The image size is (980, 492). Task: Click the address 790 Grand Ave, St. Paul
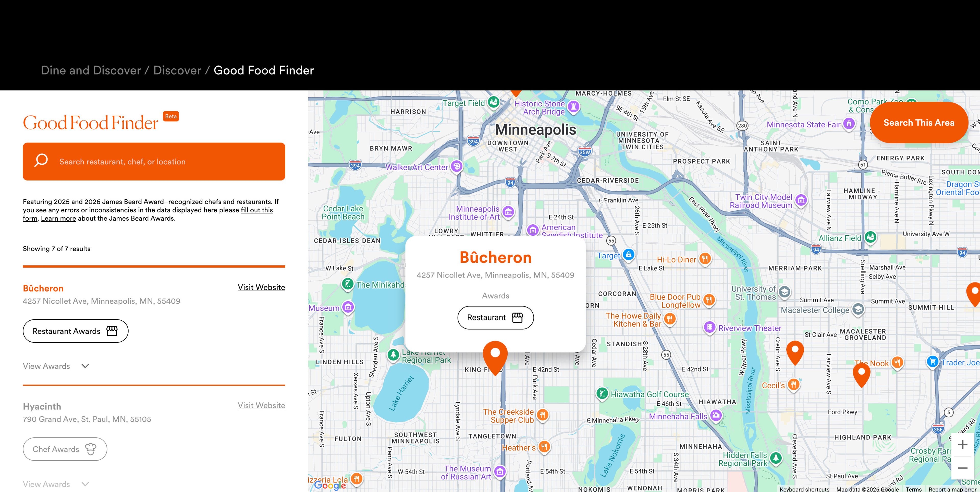[x=87, y=419]
